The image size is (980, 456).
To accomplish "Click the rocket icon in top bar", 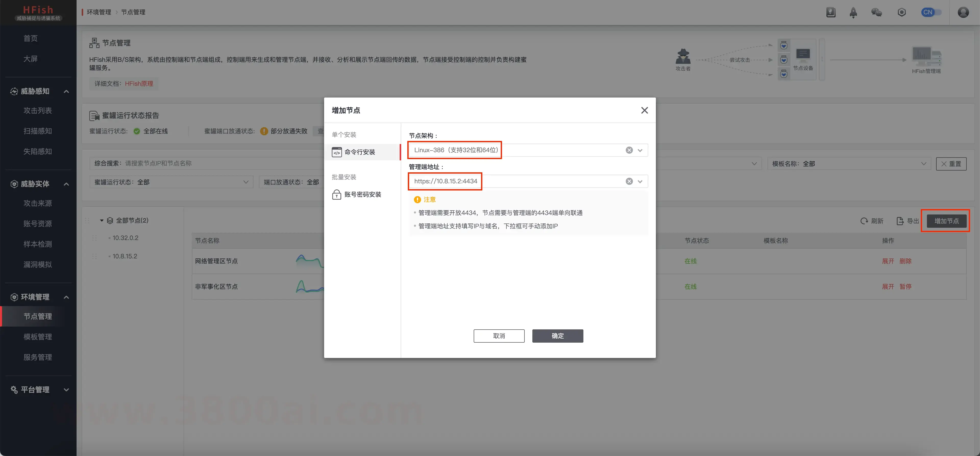I will coord(853,13).
